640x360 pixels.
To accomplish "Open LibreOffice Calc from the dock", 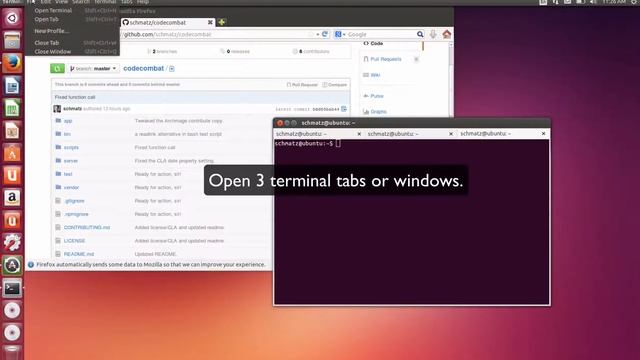I will [12, 109].
